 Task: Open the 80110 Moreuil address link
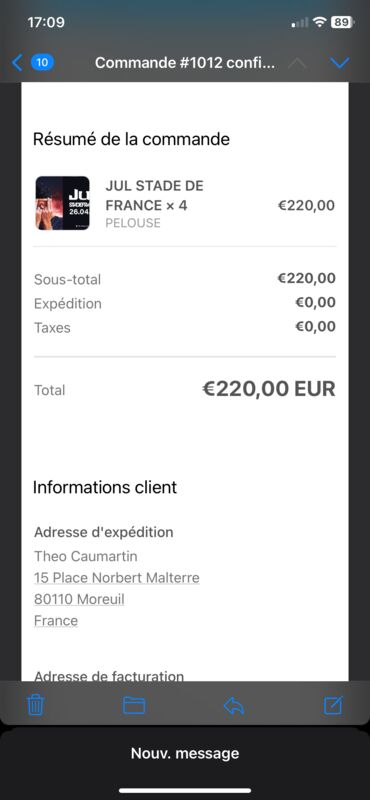(79, 599)
